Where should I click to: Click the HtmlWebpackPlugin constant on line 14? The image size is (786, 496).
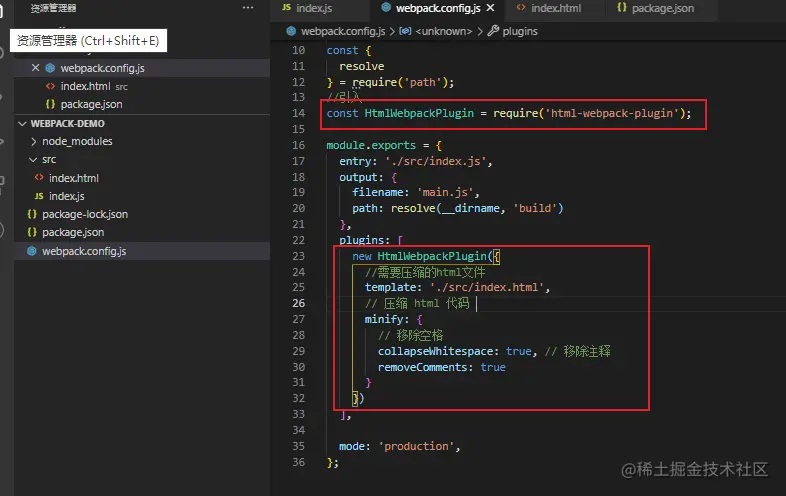click(419, 113)
